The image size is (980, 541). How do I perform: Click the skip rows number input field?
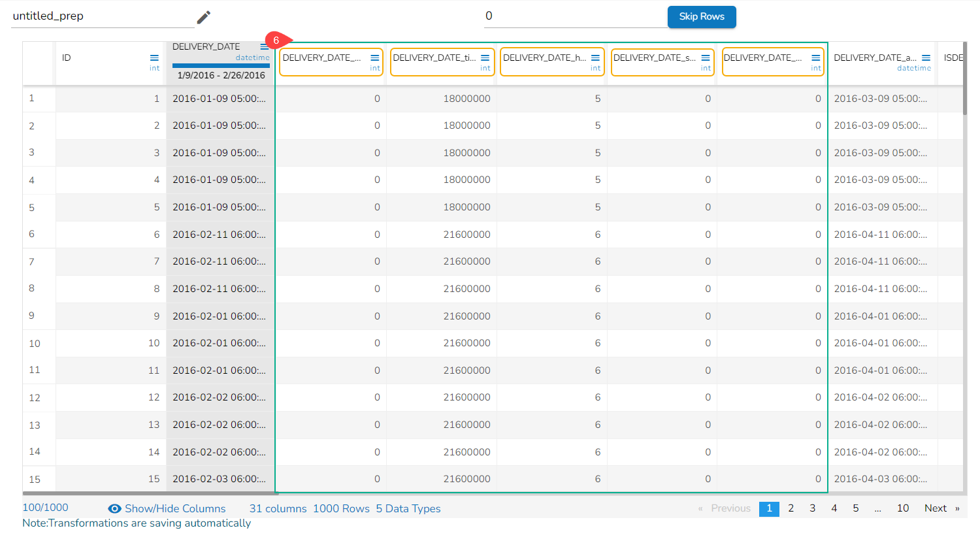(574, 16)
